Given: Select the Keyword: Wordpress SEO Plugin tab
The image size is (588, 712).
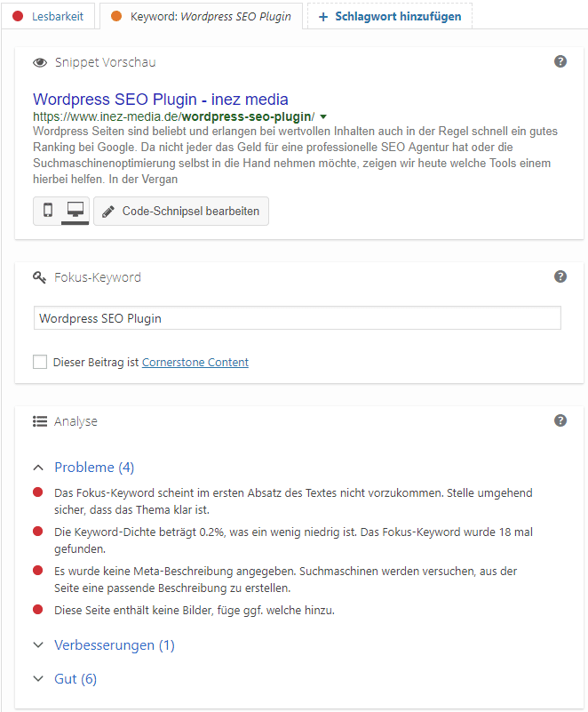Looking at the screenshot, I should (x=201, y=15).
